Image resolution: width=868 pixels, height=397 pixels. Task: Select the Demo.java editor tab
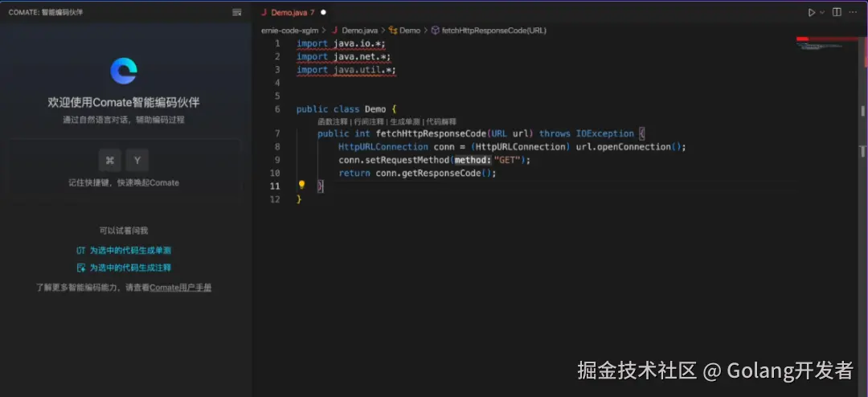pyautogui.click(x=293, y=12)
